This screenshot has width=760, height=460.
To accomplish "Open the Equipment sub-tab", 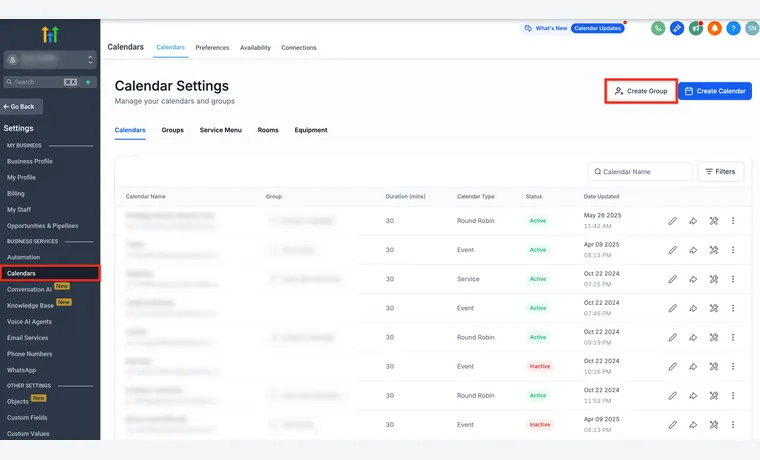I will pyautogui.click(x=311, y=130).
